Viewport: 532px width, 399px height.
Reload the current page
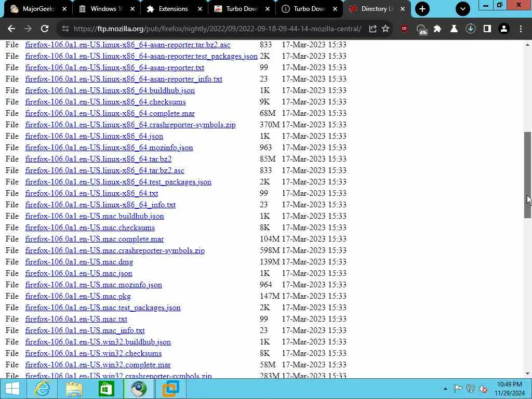[x=45, y=29]
